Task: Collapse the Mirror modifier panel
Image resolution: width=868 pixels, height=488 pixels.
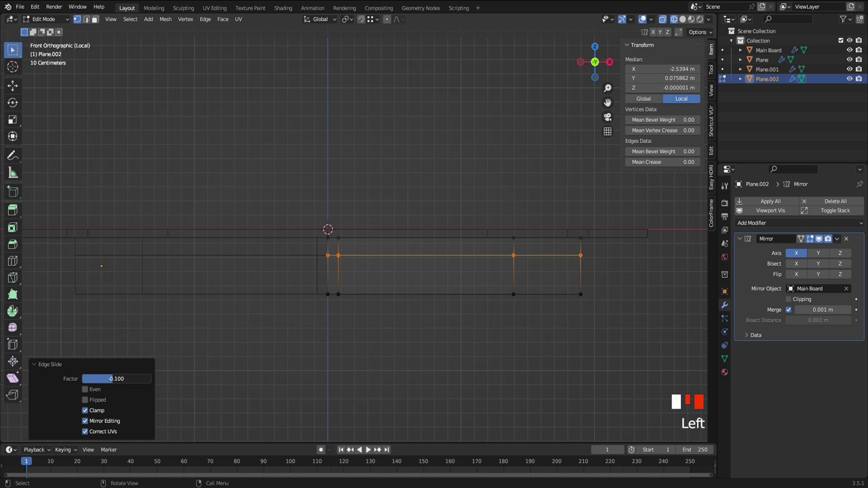Action: pyautogui.click(x=740, y=239)
